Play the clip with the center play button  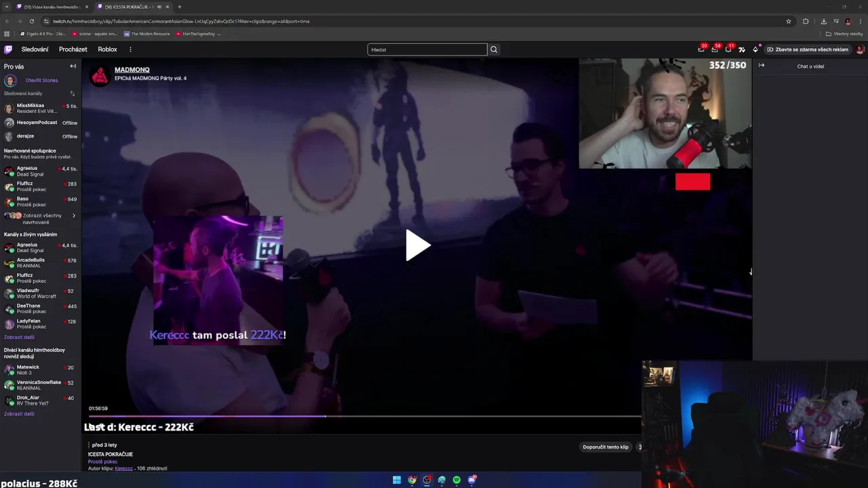(418, 245)
